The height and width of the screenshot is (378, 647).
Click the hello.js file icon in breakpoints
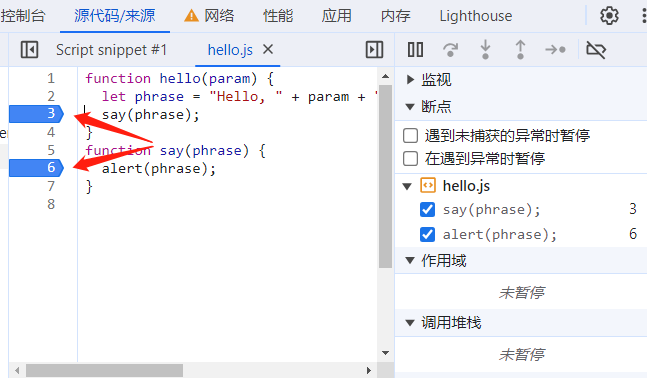pos(427,185)
